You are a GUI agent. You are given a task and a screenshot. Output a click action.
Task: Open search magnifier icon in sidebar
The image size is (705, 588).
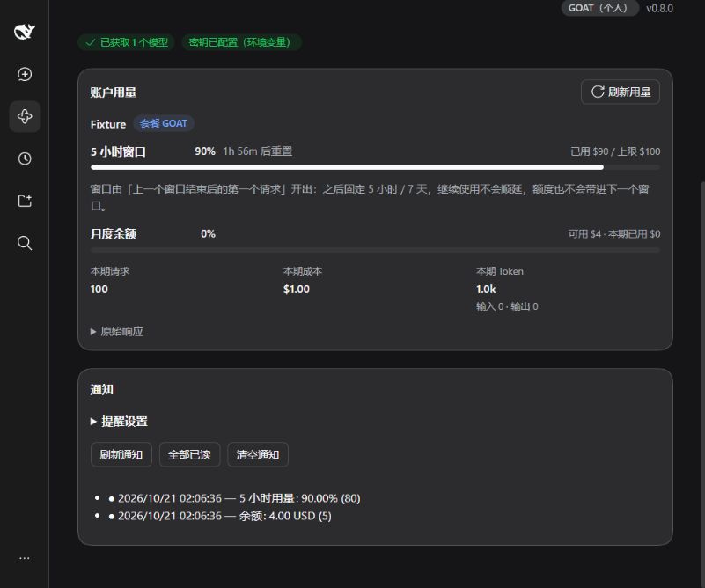(x=25, y=243)
